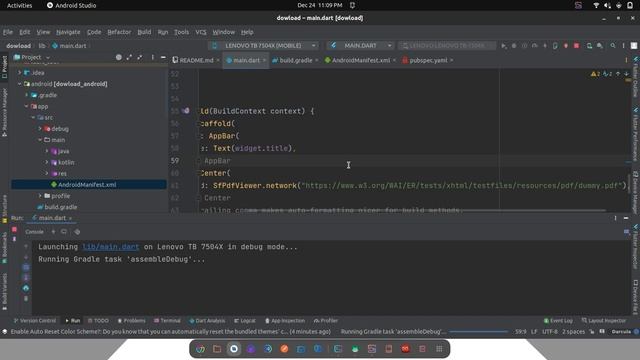Close the main.dart editor tab
The image size is (640, 360).
[264, 60]
